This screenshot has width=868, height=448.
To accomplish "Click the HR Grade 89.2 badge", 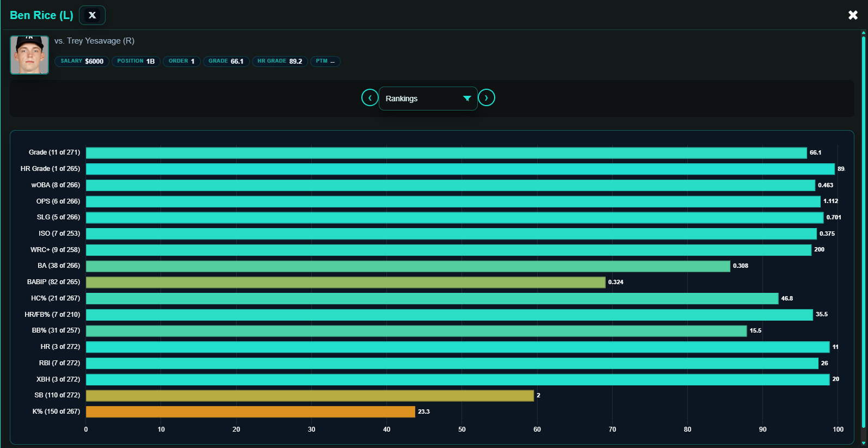I will [x=280, y=62].
